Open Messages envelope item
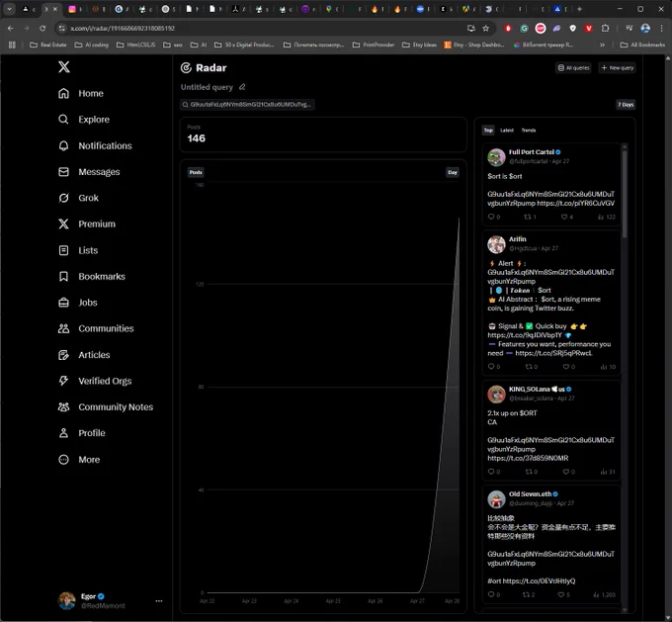 click(89, 172)
